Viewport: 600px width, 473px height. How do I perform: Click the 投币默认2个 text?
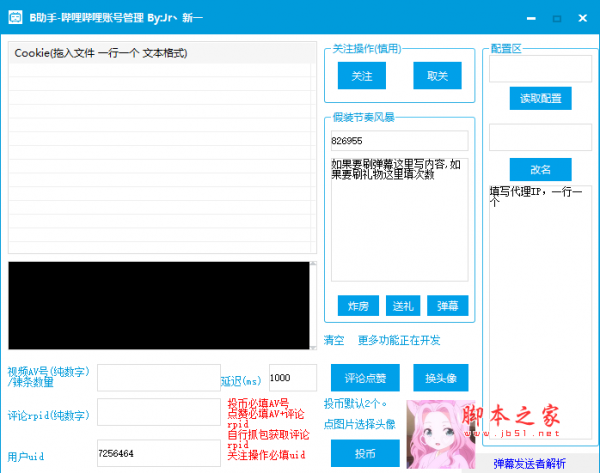(355, 403)
